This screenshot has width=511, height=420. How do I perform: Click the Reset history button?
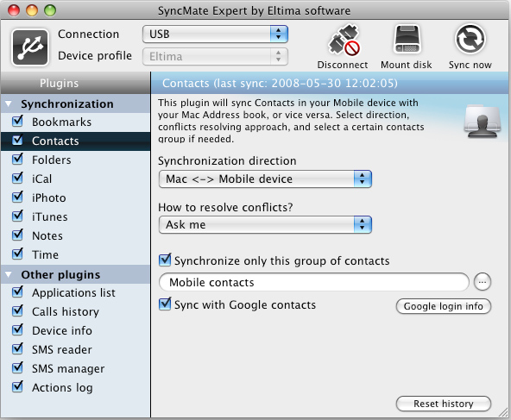[x=443, y=404]
